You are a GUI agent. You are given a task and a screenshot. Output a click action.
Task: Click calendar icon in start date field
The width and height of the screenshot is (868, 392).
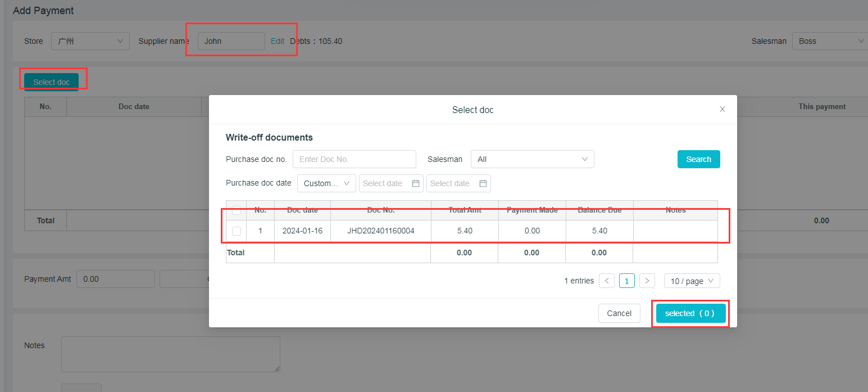tap(416, 183)
